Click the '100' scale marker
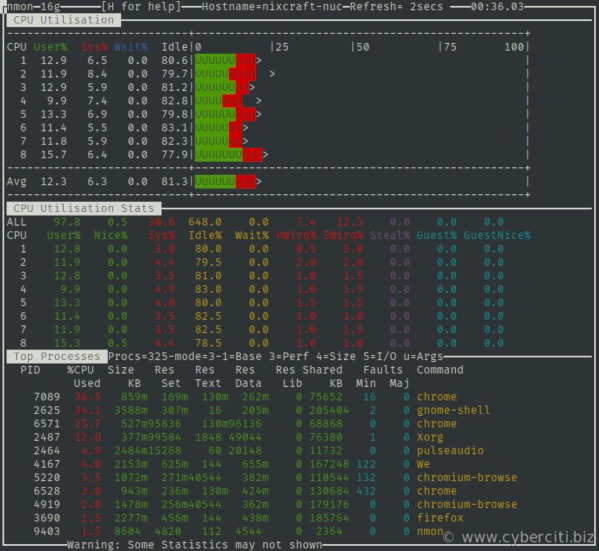Image resolution: width=599 pixels, height=551 pixels. click(x=514, y=47)
